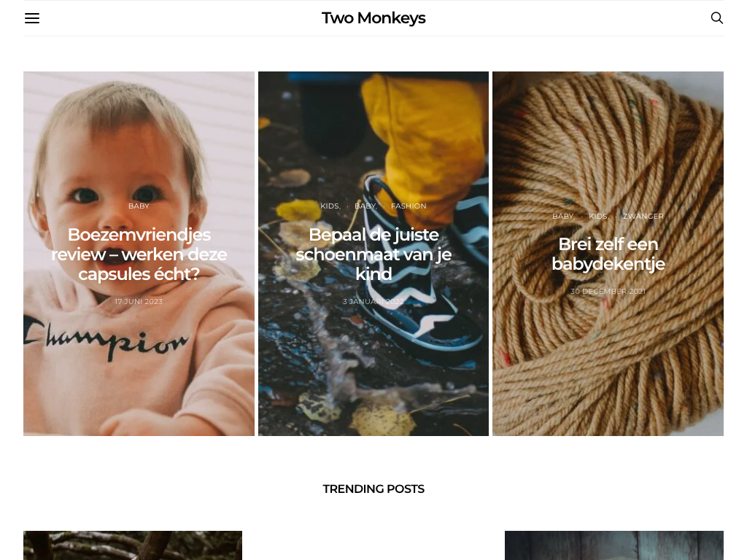Open Bepaal de juiste schoenmaat article

[373, 254]
